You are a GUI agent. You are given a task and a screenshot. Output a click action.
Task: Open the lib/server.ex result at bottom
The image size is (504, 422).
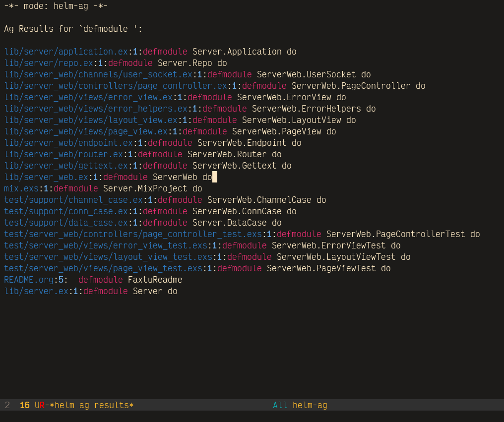(x=36, y=292)
